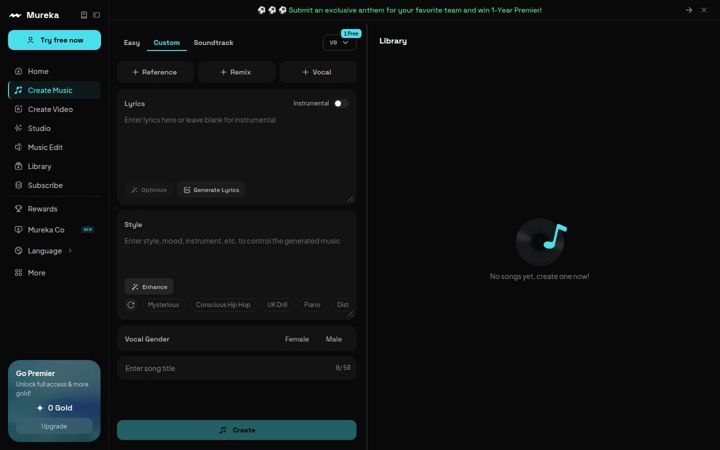Switch to the Custom tab
Image resolution: width=720 pixels, height=450 pixels.
click(x=167, y=43)
